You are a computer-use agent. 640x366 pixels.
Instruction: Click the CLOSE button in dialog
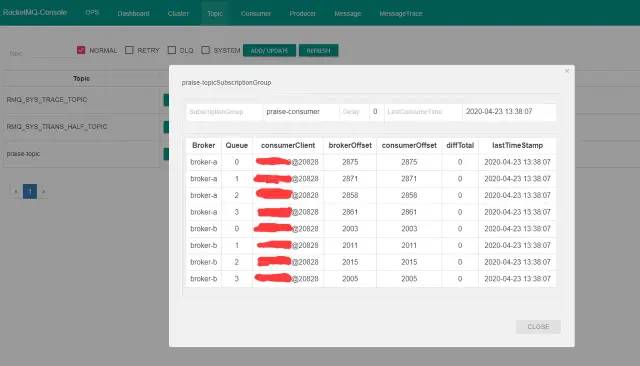538,327
